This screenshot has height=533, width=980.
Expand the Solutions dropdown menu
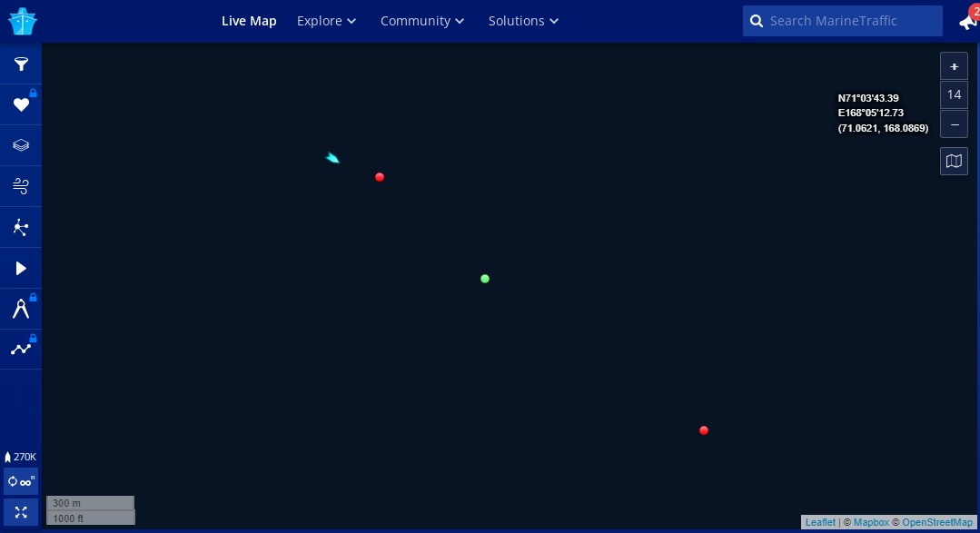523,21
